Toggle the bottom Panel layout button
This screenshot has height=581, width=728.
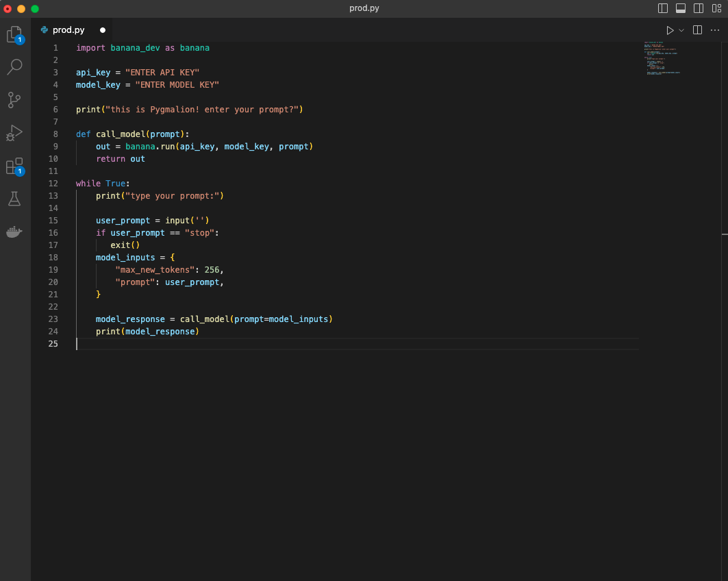pos(681,8)
